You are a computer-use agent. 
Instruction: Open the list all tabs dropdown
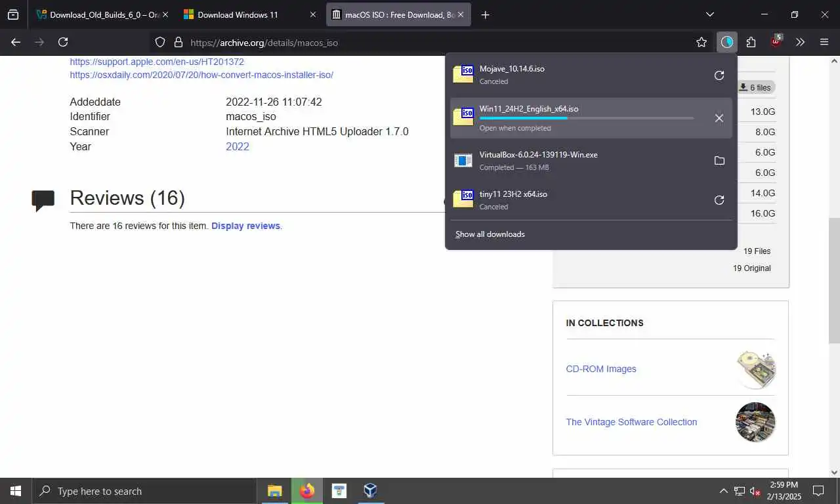[x=709, y=14]
